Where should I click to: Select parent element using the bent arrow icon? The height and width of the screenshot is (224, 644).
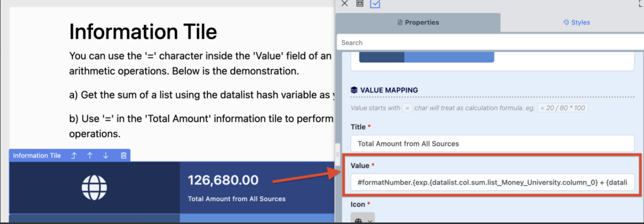pyautogui.click(x=74, y=155)
